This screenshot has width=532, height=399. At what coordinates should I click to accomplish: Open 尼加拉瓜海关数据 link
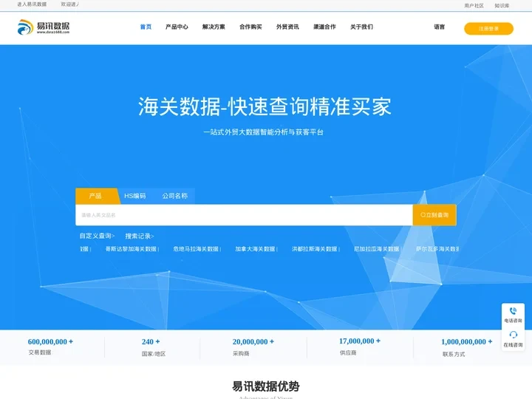tap(377, 249)
